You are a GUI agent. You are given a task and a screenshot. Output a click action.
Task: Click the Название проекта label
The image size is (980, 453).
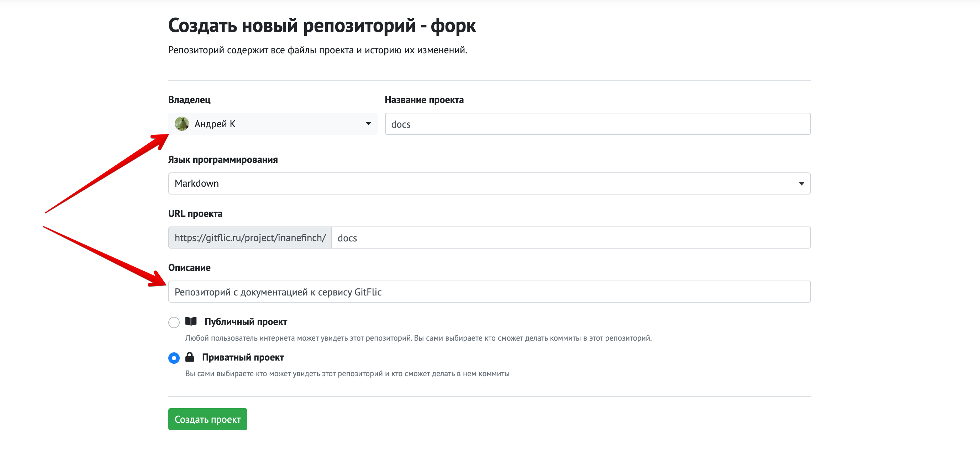(x=424, y=100)
